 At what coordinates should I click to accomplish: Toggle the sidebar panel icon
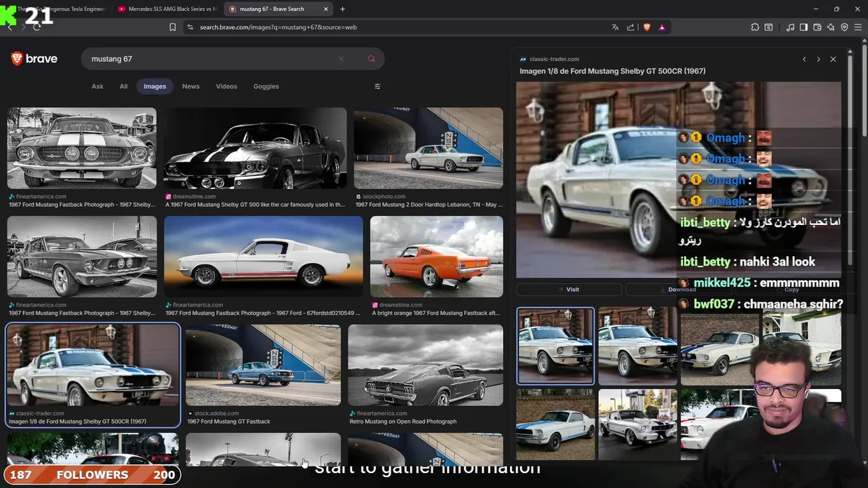click(804, 27)
